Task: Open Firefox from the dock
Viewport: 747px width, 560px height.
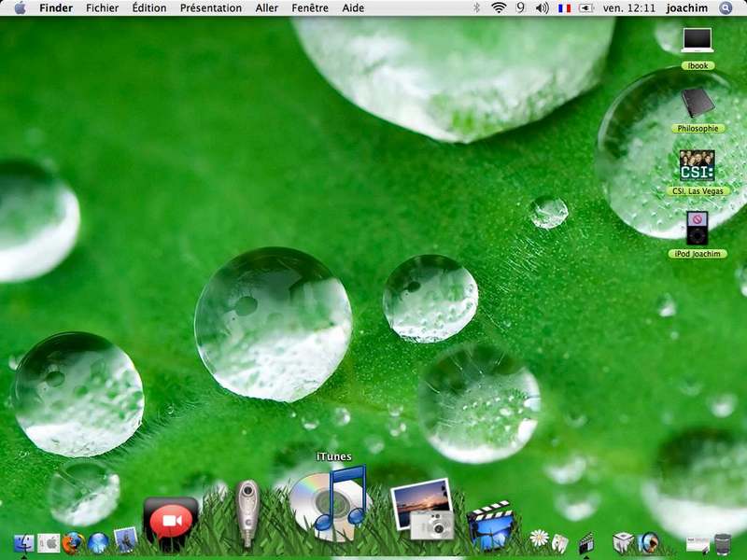Action: (x=73, y=542)
